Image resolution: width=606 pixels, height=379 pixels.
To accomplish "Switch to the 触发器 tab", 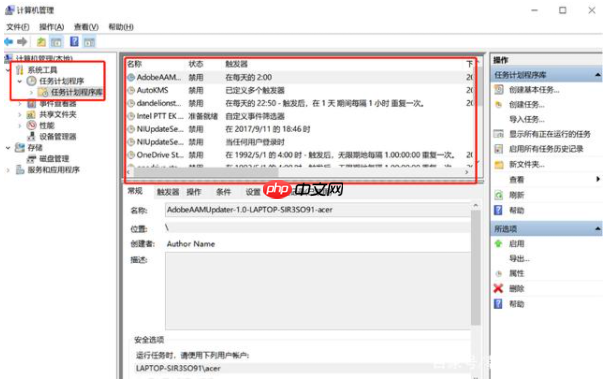I will click(x=168, y=192).
